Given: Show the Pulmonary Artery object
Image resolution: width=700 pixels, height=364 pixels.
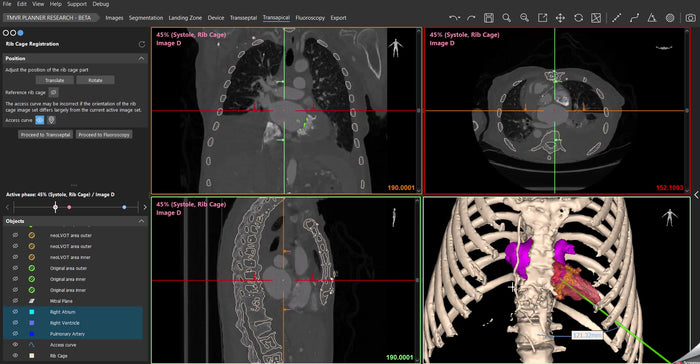Looking at the screenshot, I should (x=15, y=334).
